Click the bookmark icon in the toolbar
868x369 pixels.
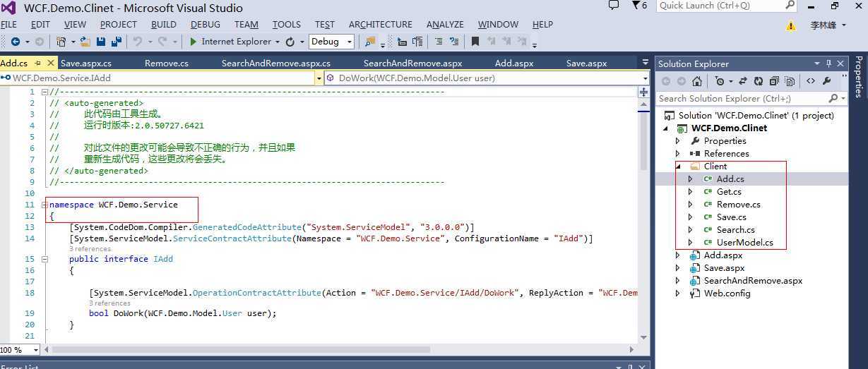[475, 42]
